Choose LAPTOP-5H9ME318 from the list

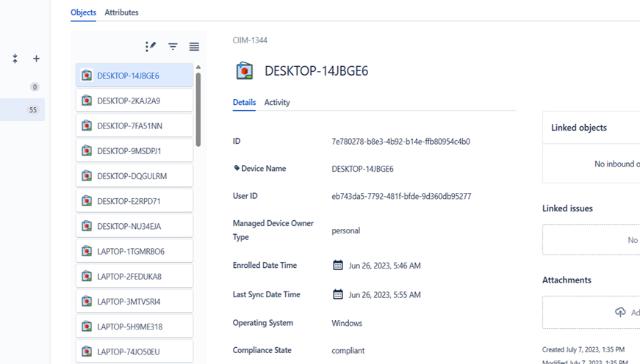point(134,327)
